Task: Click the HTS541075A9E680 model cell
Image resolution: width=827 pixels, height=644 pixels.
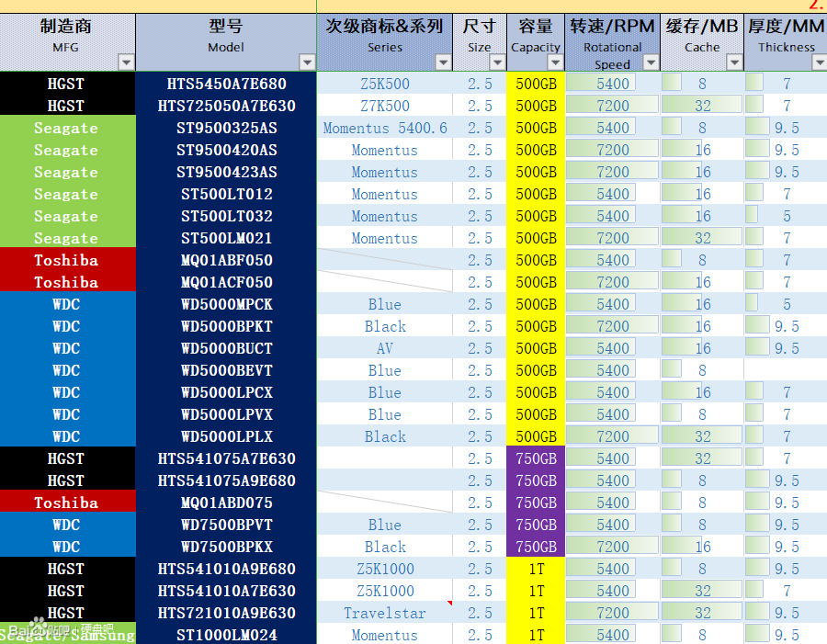Action: point(226,481)
